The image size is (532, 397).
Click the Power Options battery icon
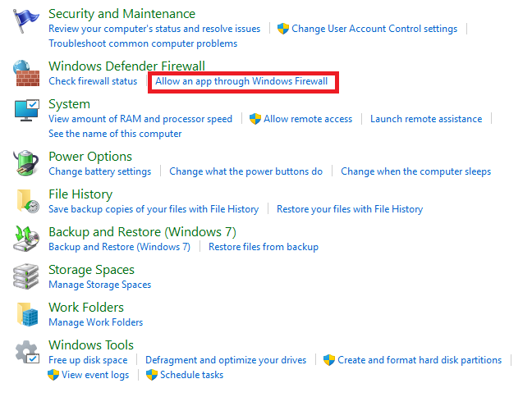(26, 163)
